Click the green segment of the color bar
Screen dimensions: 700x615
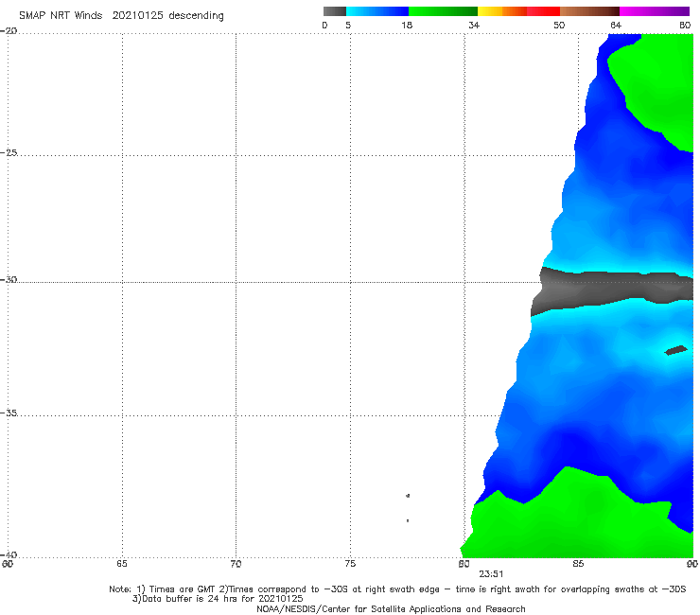coord(443,11)
